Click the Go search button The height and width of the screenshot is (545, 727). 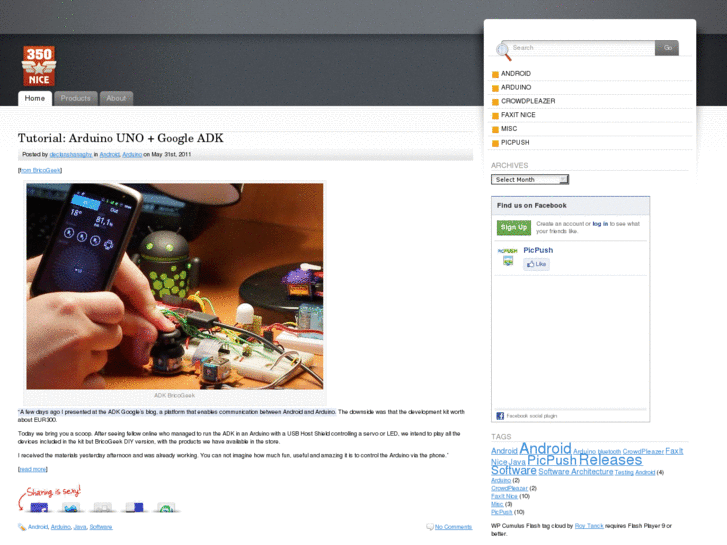pyautogui.click(x=667, y=48)
